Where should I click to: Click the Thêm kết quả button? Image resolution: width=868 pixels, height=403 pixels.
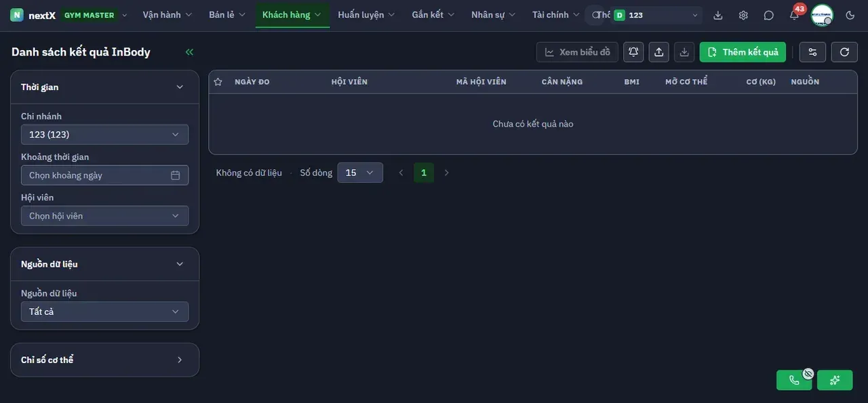point(743,52)
